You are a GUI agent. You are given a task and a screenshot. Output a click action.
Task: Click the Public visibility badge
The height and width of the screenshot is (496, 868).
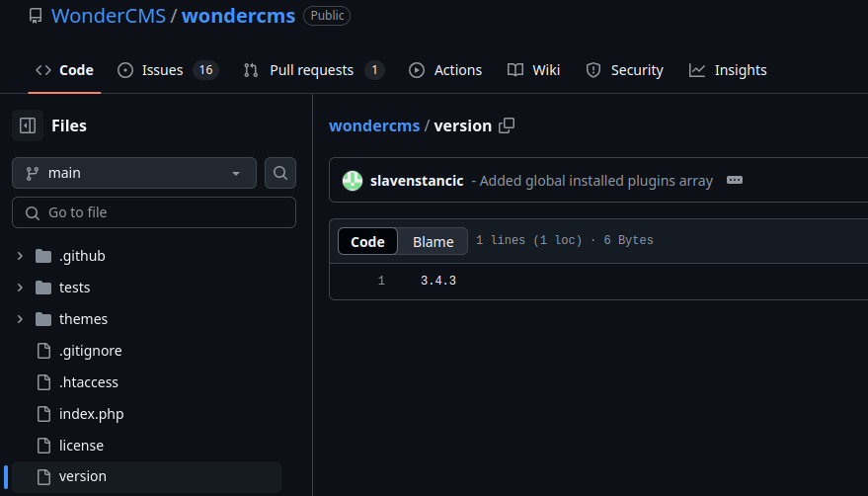(x=327, y=16)
